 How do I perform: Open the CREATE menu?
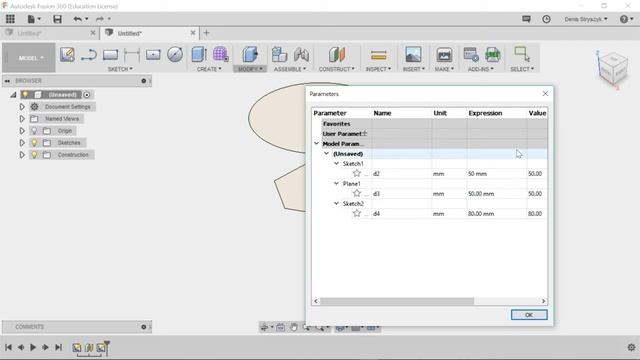click(x=209, y=69)
